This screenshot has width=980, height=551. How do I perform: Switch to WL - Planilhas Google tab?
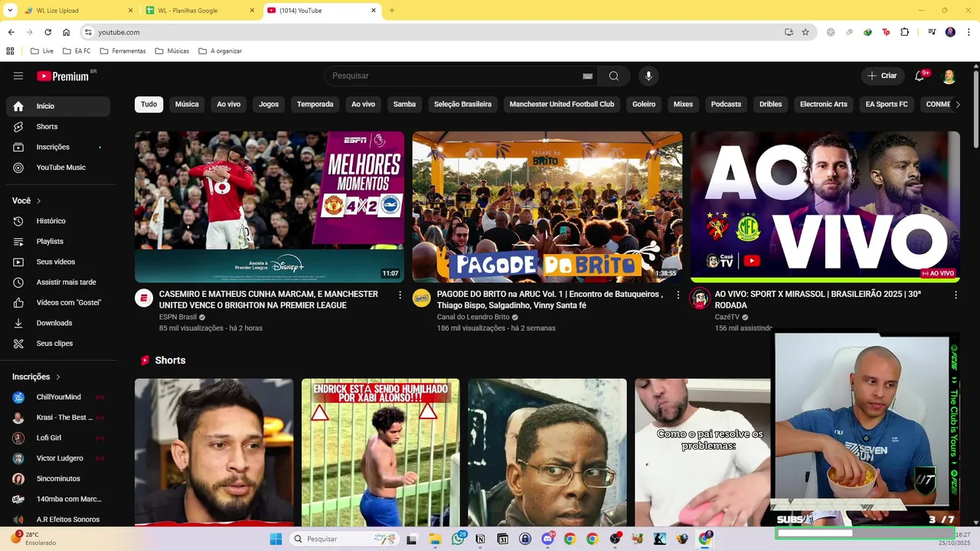[201, 11]
